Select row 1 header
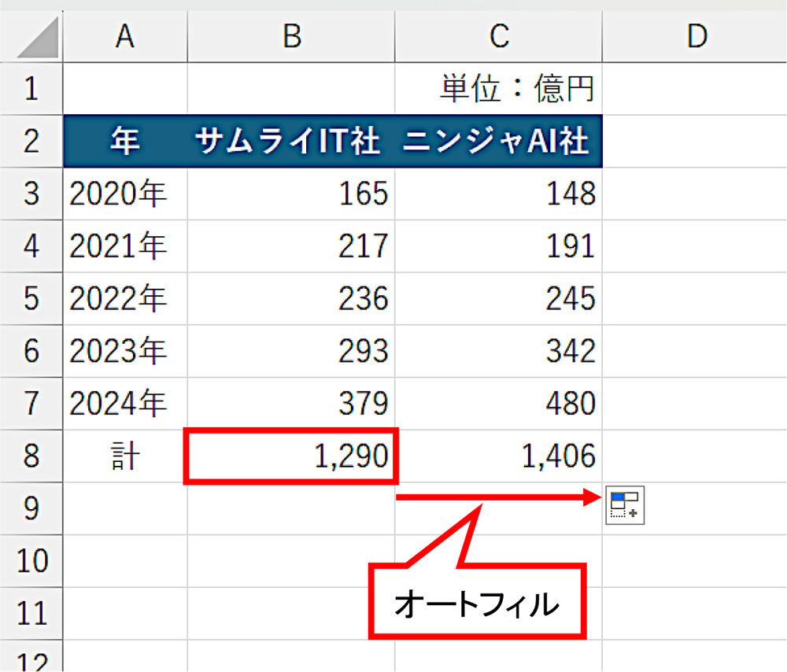 click(x=31, y=89)
